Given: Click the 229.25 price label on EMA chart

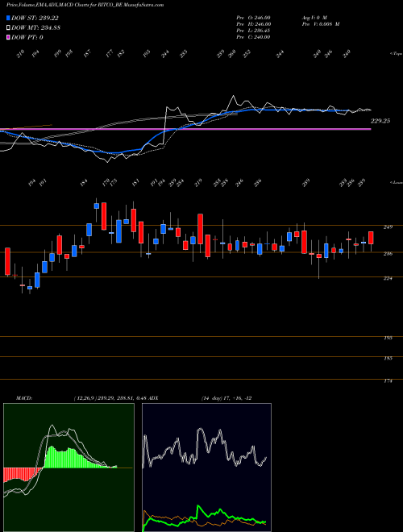Looking at the screenshot, I should 380,121.
